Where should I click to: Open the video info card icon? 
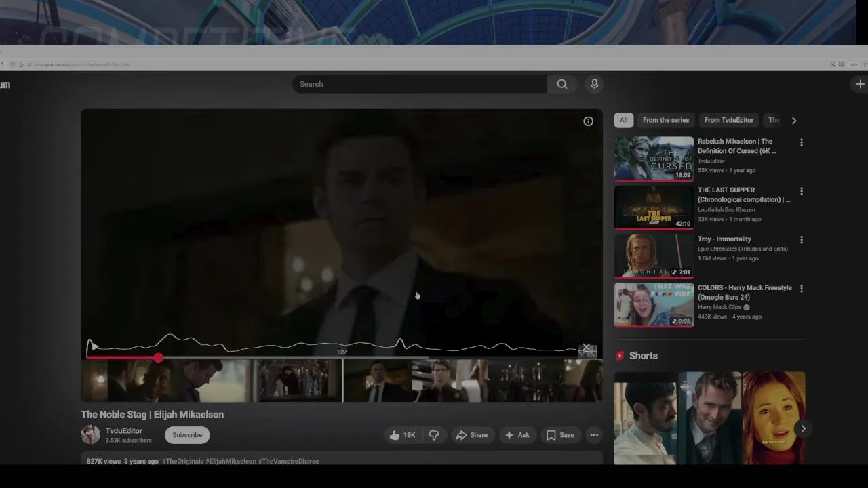[588, 121]
